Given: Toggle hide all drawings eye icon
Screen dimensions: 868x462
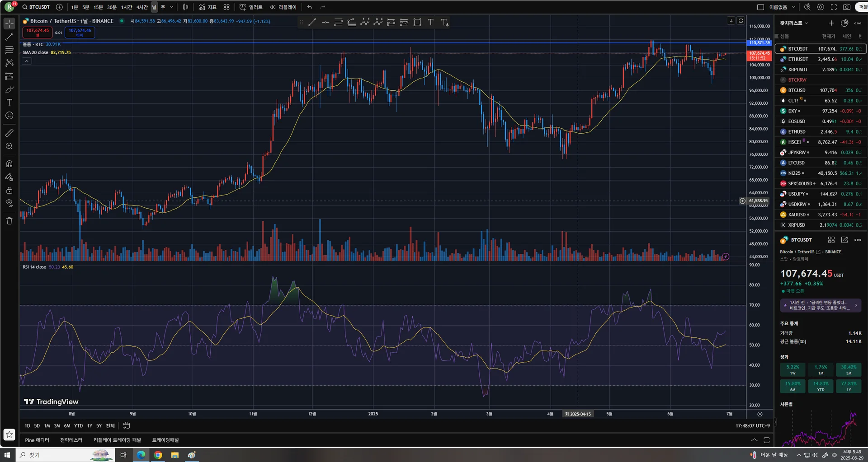Looking at the screenshot, I should (9, 203).
